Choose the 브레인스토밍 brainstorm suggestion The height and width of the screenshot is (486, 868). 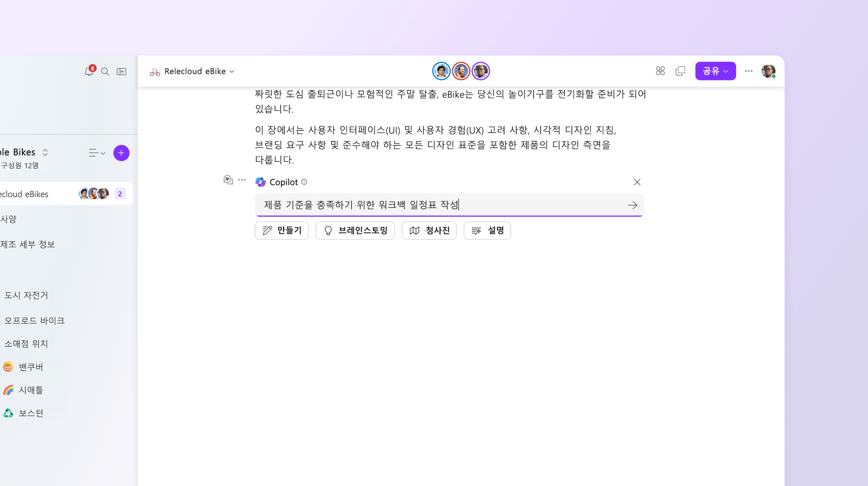(x=355, y=231)
